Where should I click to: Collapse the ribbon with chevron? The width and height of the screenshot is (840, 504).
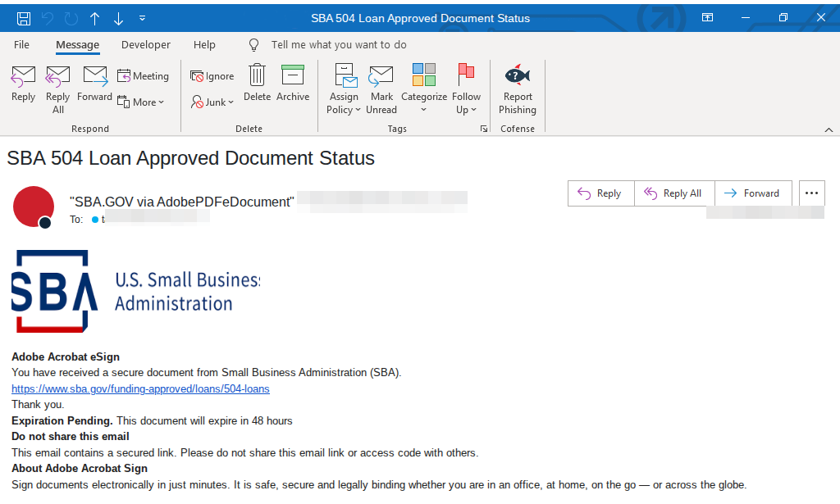tap(829, 129)
